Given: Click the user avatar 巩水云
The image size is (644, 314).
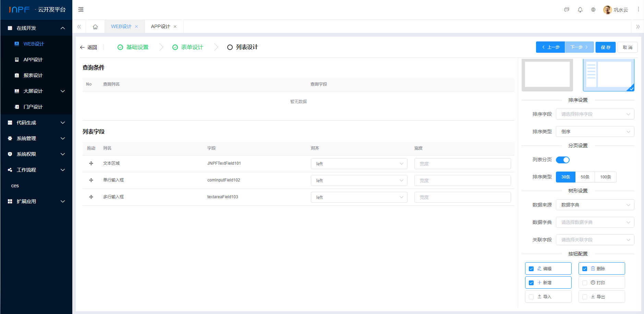Looking at the screenshot, I should tap(607, 10).
